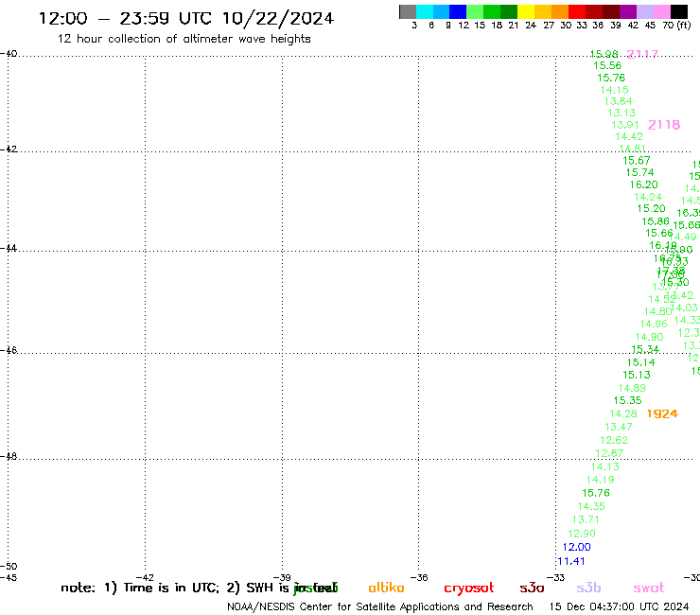The width and height of the screenshot is (700, 615).
Task: Click the 'altika' satellite legend label
Action: (386, 588)
